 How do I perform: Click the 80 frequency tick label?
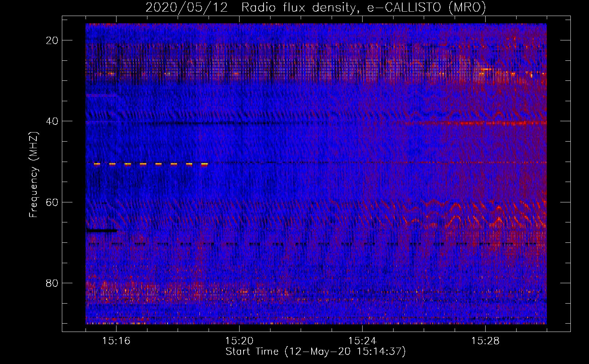pyautogui.click(x=52, y=283)
